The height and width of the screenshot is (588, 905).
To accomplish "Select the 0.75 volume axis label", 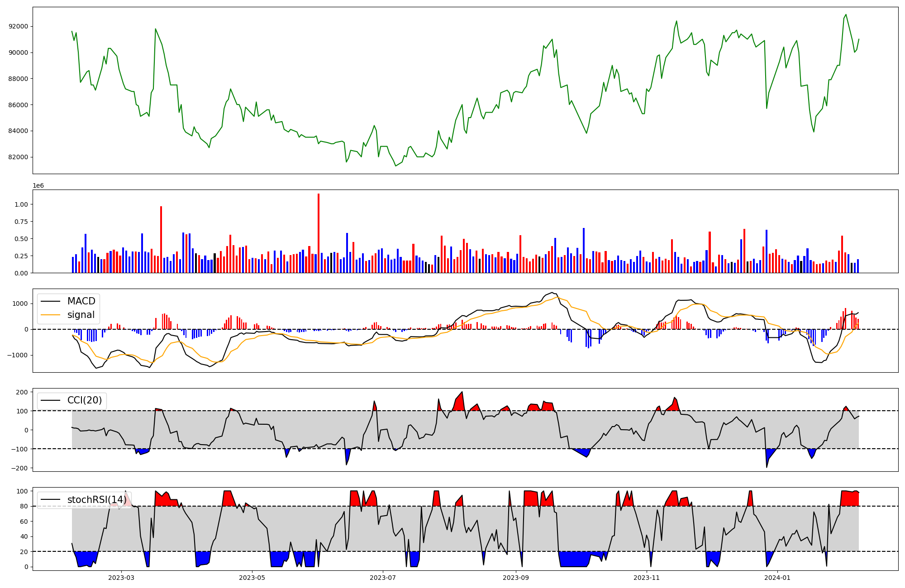I will pyautogui.click(x=21, y=222).
